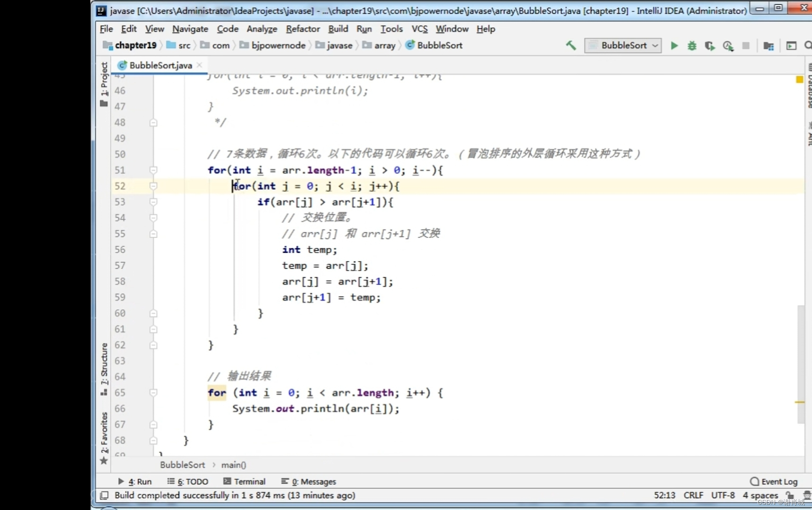Image resolution: width=812 pixels, height=510 pixels.
Task: Open the 0: Messages tool window
Action: tap(309, 481)
